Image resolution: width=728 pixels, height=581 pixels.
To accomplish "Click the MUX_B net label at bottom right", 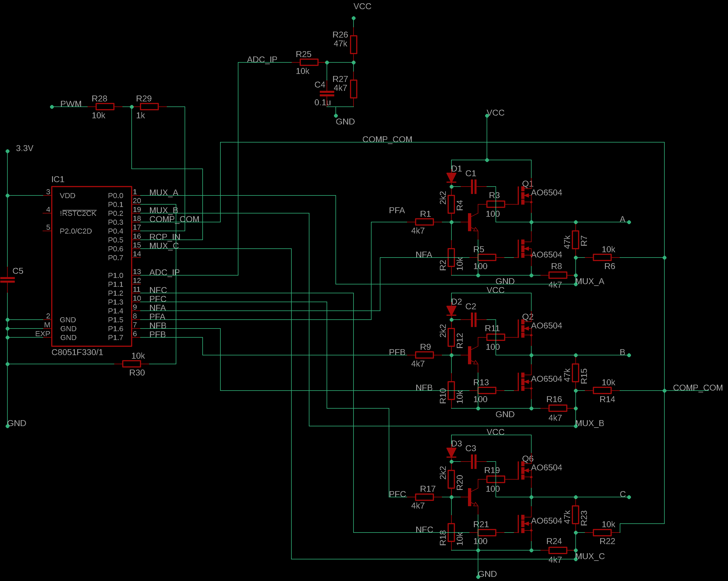I will pos(589,423).
